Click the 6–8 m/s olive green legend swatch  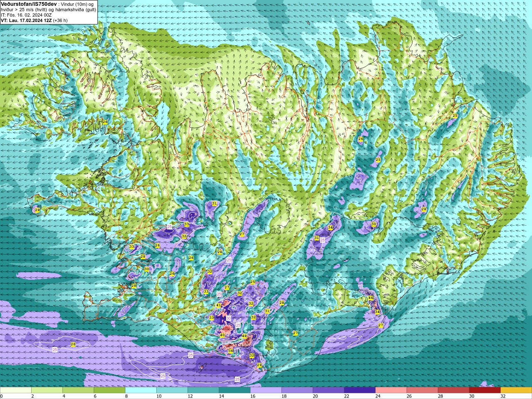109,390
